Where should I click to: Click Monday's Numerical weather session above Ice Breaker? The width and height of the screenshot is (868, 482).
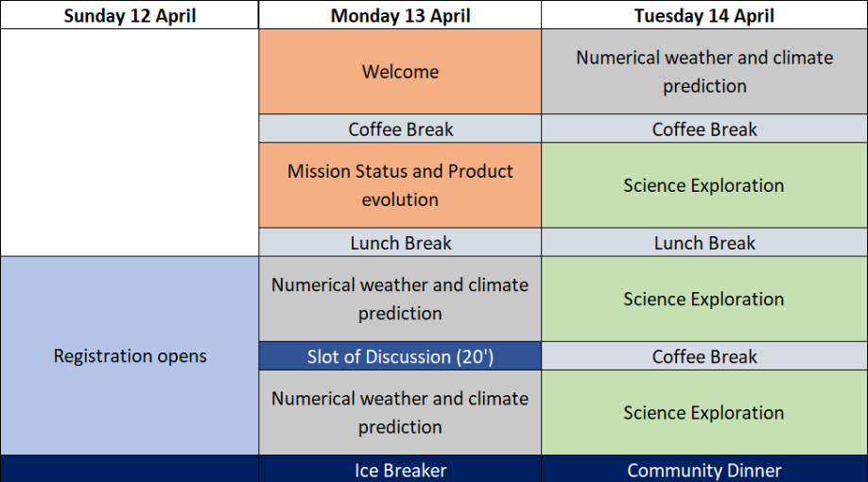pyautogui.click(x=400, y=413)
